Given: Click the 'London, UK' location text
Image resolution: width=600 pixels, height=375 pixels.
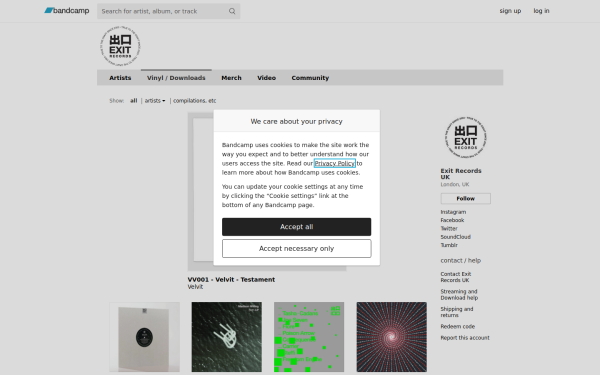Looking at the screenshot, I should coord(455,184).
